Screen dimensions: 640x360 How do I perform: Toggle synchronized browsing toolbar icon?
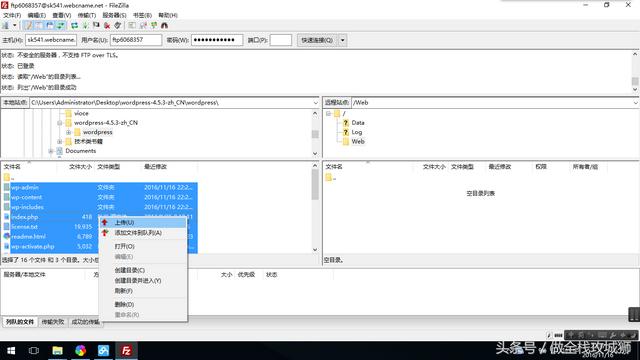154,25
